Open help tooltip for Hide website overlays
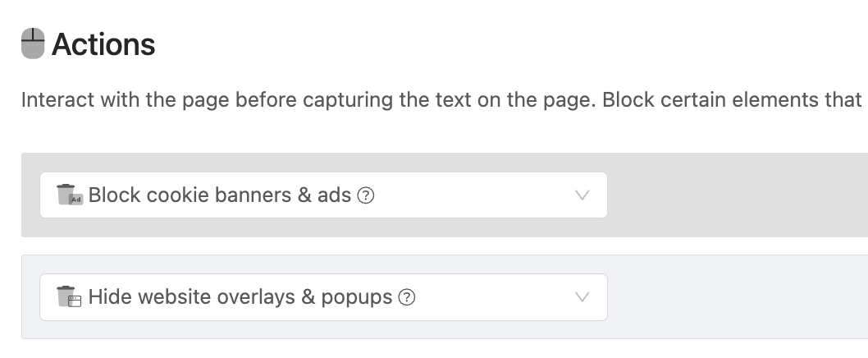868x358 pixels. pyautogui.click(x=407, y=297)
